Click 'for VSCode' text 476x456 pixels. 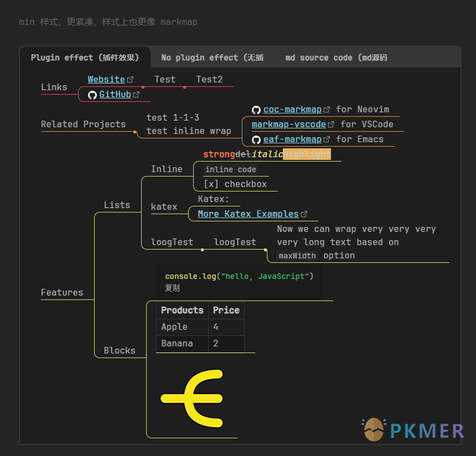tap(367, 124)
